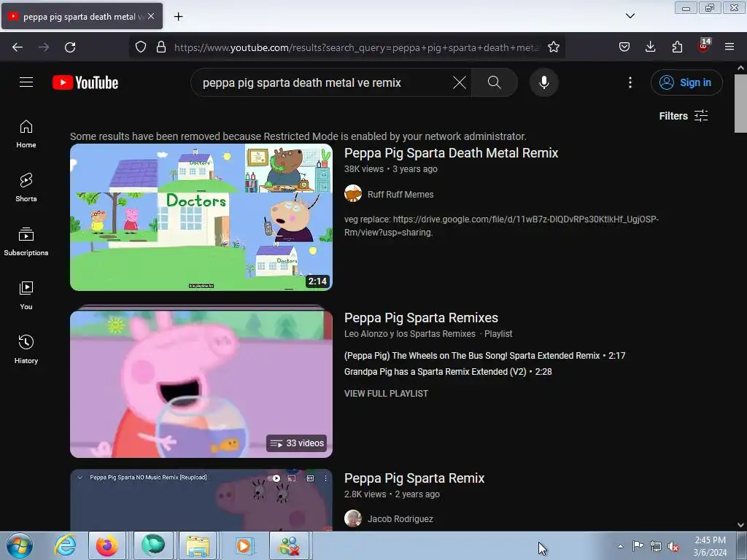Image resolution: width=747 pixels, height=560 pixels.
Task: Open YouTube settings three-dot menu
Action: (x=630, y=82)
